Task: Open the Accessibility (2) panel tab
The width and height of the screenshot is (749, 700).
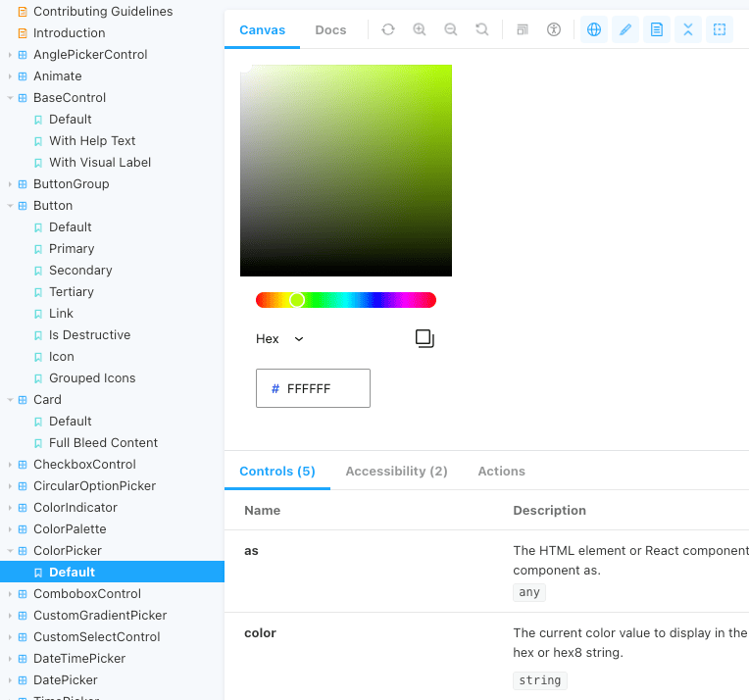Action: [396, 472]
